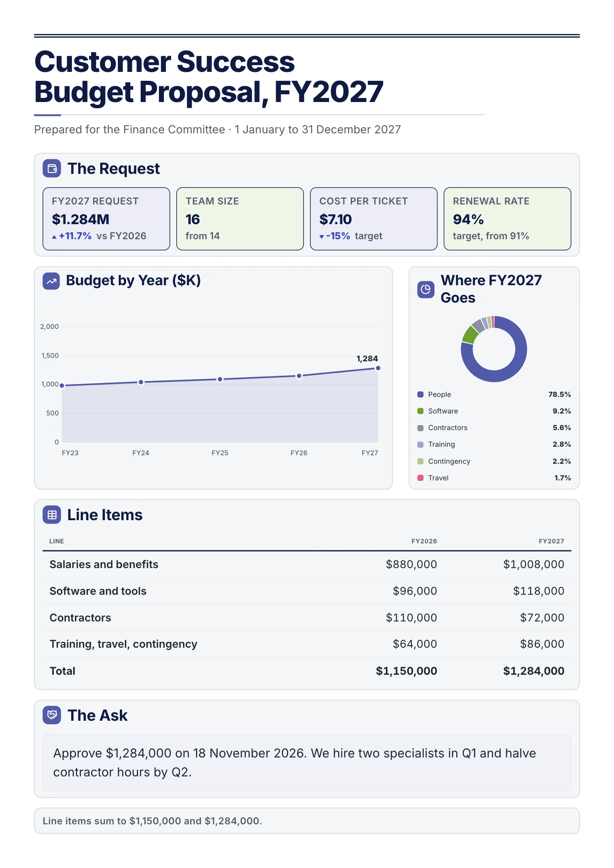Click the down arrow next to -15%

pos(322,237)
